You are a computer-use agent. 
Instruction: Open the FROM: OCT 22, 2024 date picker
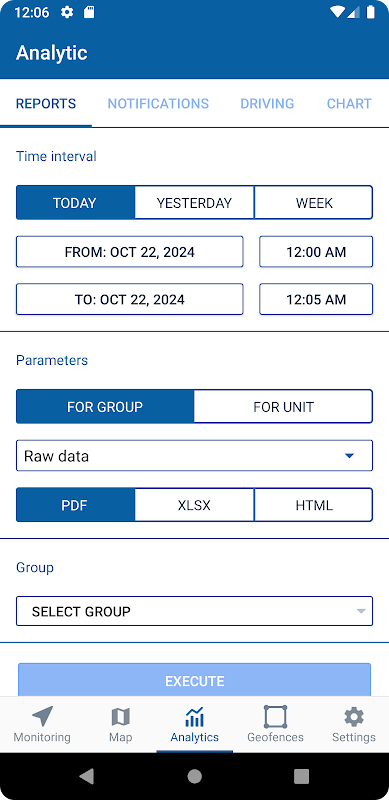coord(130,252)
